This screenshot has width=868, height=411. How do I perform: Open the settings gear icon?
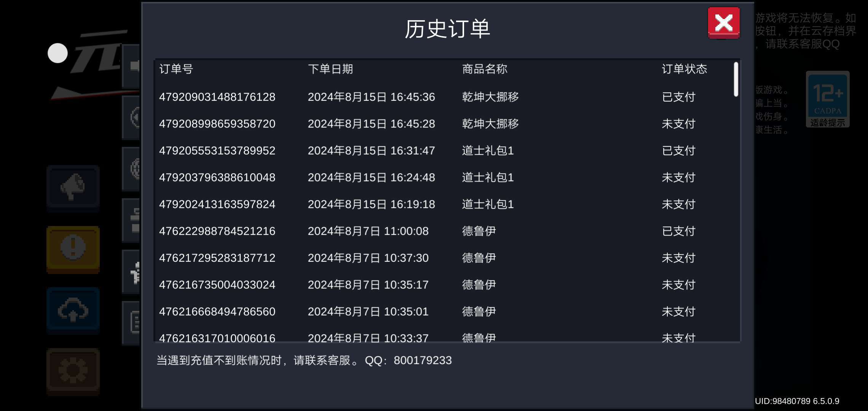(73, 371)
